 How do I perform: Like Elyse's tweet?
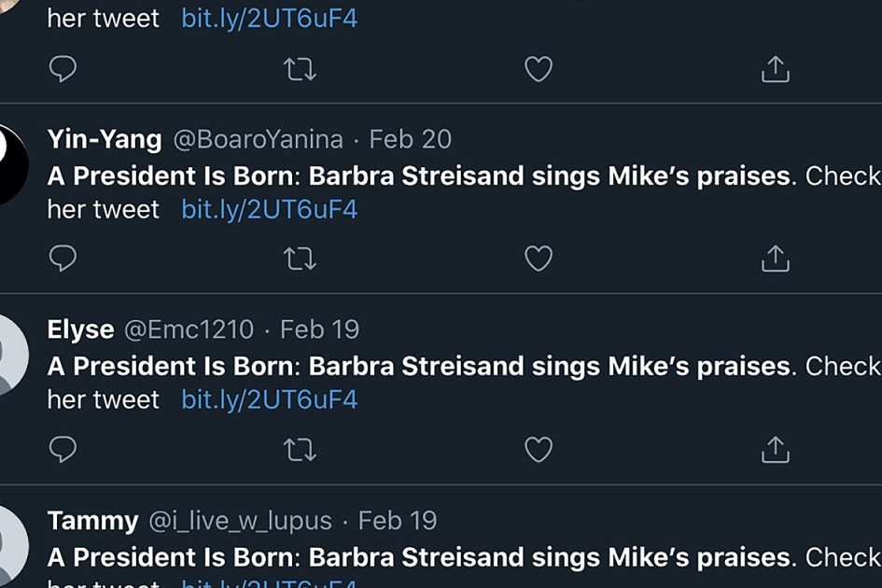[539, 449]
